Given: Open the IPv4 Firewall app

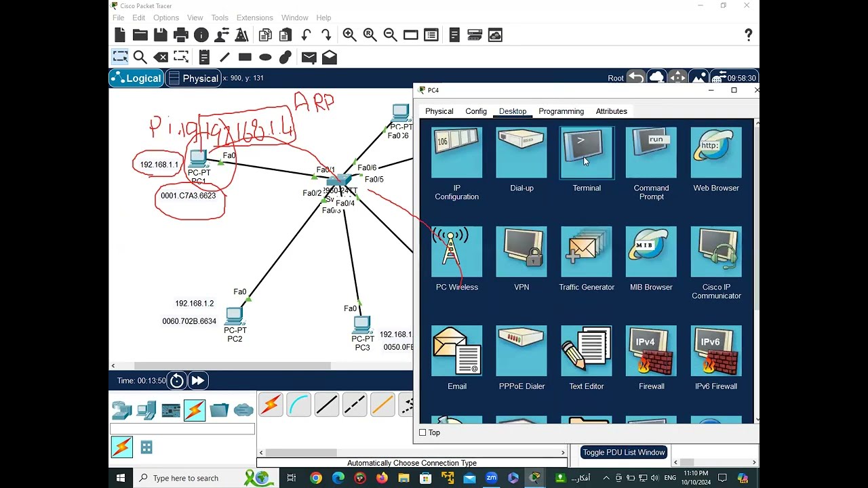Looking at the screenshot, I should [x=651, y=351].
